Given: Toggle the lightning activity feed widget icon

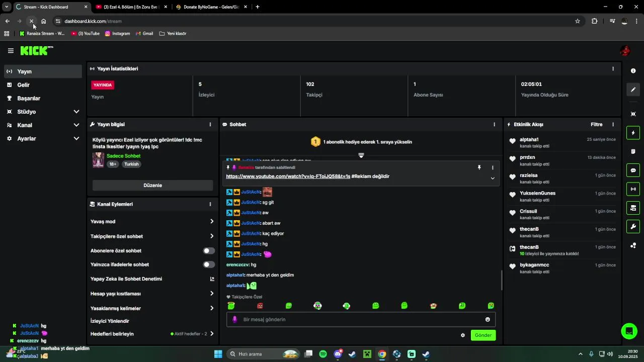Looking at the screenshot, I should pyautogui.click(x=633, y=133).
